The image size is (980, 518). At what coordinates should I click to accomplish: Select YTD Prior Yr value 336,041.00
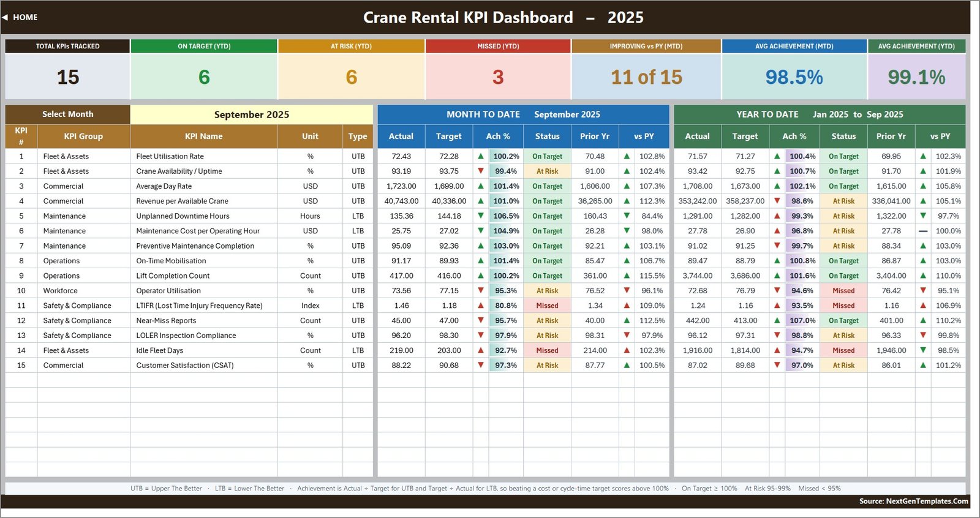[891, 201]
